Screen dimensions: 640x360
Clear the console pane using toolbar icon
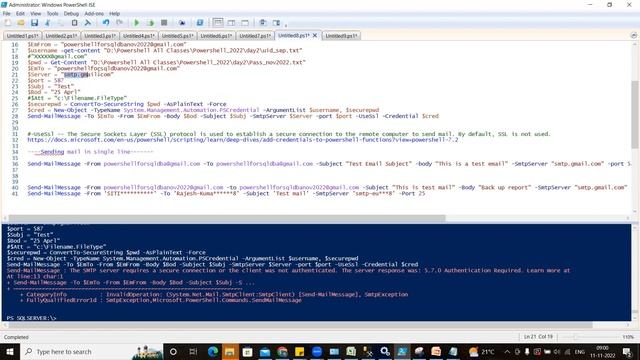tap(87, 23)
